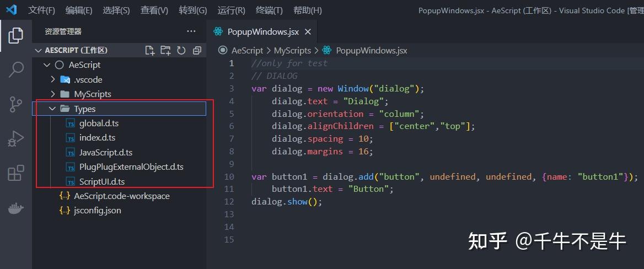Click line number 10 in the gutter
The width and height of the screenshot is (644, 269).
(229, 176)
